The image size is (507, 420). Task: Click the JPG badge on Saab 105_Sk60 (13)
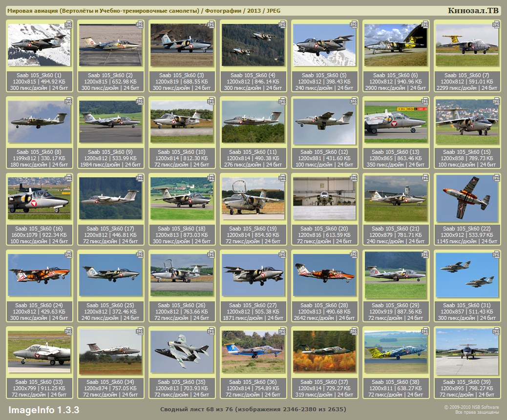(x=425, y=101)
